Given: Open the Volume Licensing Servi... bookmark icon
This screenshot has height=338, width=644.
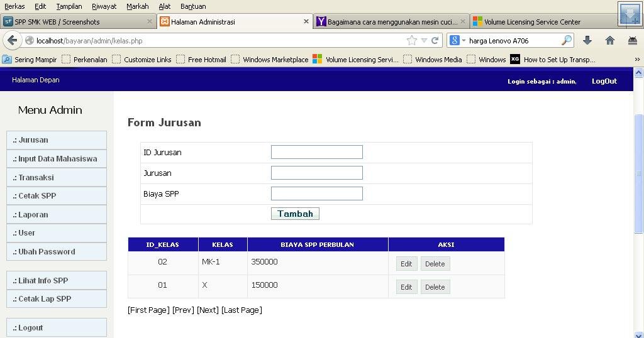Looking at the screenshot, I should tap(317, 60).
